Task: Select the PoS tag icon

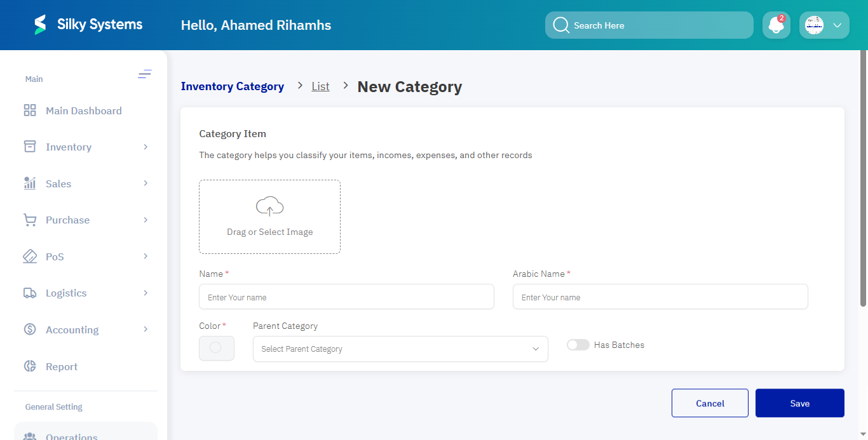Action: tap(29, 256)
